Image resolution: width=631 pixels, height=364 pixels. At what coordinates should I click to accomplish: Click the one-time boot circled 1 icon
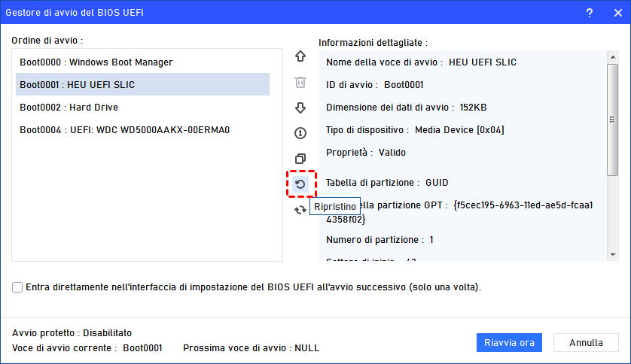300,133
